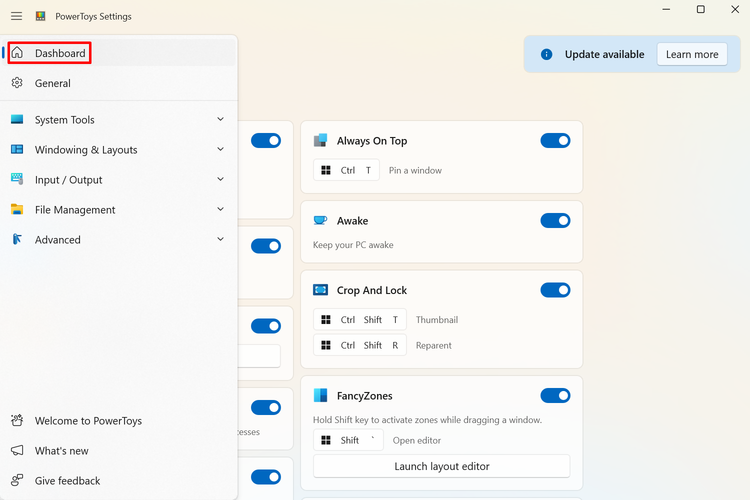This screenshot has width=750, height=500.
Task: Expand the System Tools chevron
Action: (221, 119)
